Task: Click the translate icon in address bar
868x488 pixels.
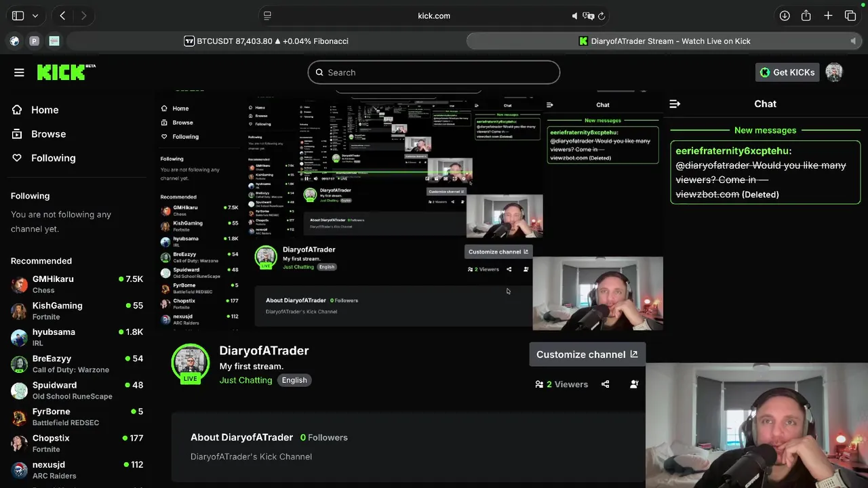Action: (x=588, y=16)
